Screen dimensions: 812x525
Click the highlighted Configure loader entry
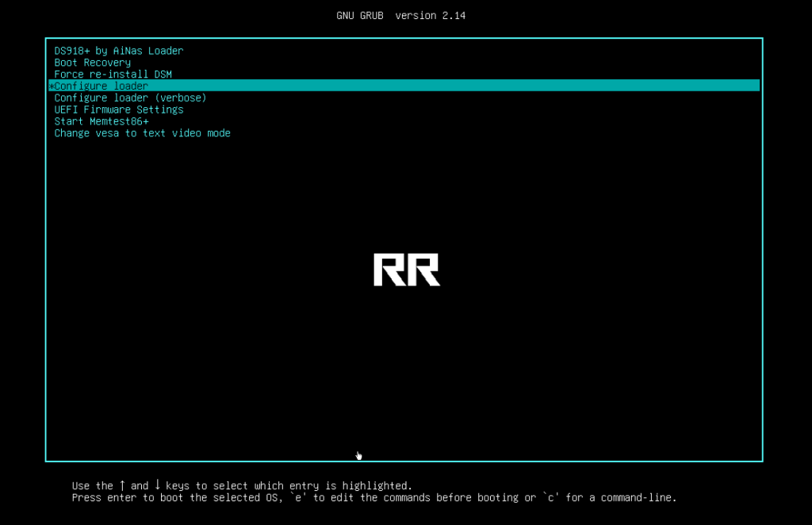pos(404,86)
